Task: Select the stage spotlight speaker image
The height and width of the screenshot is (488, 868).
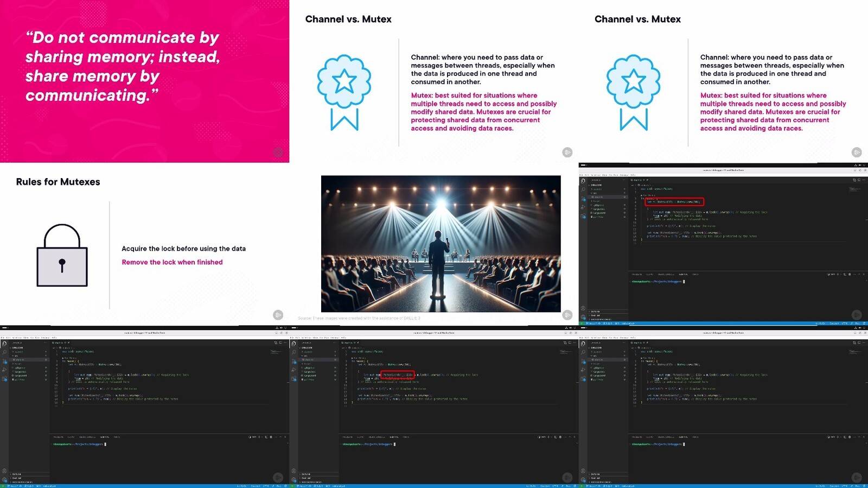Action: [x=441, y=243]
